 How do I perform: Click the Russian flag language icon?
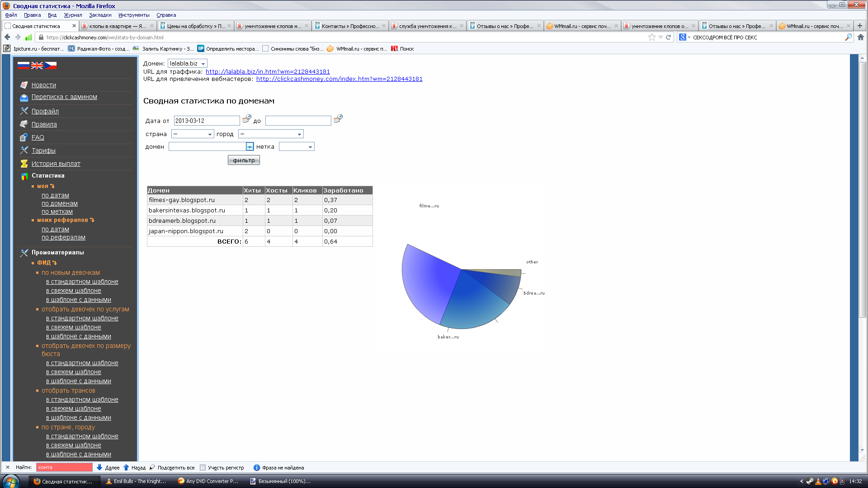[24, 66]
